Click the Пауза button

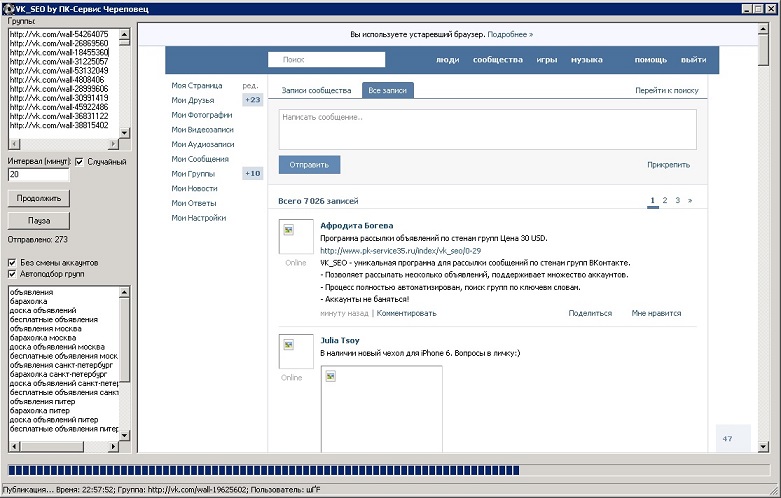coord(39,221)
